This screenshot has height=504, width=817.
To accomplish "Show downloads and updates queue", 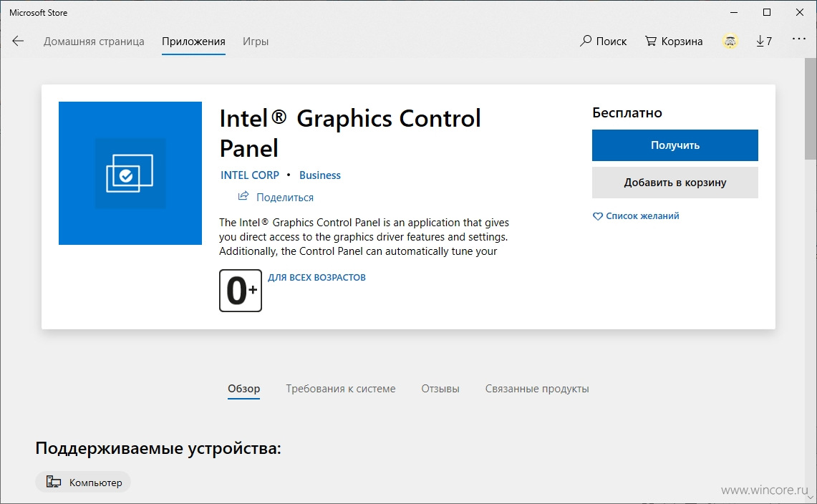I will tap(764, 42).
